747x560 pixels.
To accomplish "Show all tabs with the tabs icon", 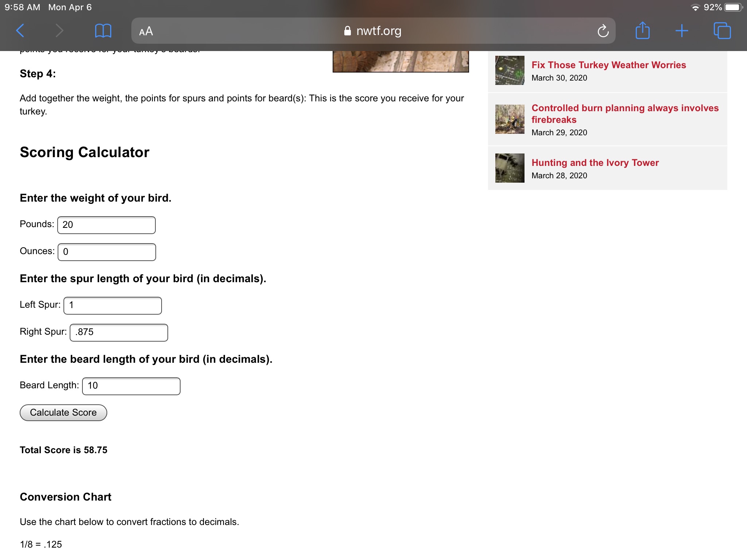I will [x=722, y=31].
